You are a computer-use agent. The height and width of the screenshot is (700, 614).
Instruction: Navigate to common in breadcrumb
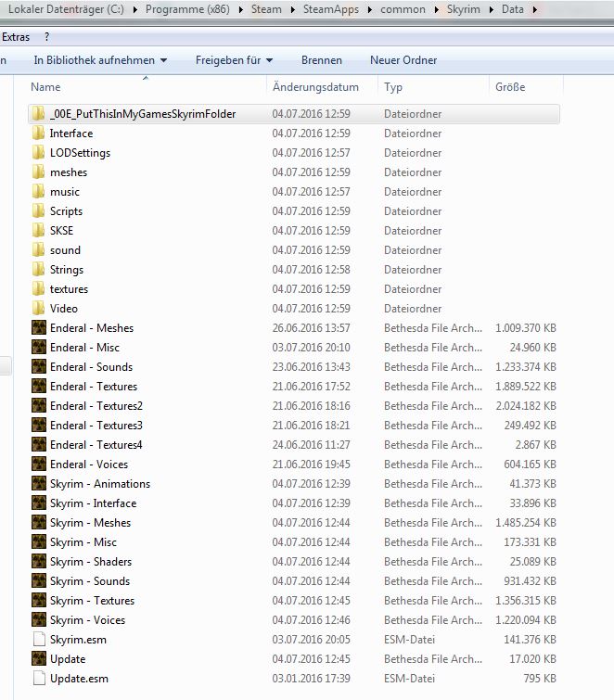[x=403, y=9]
